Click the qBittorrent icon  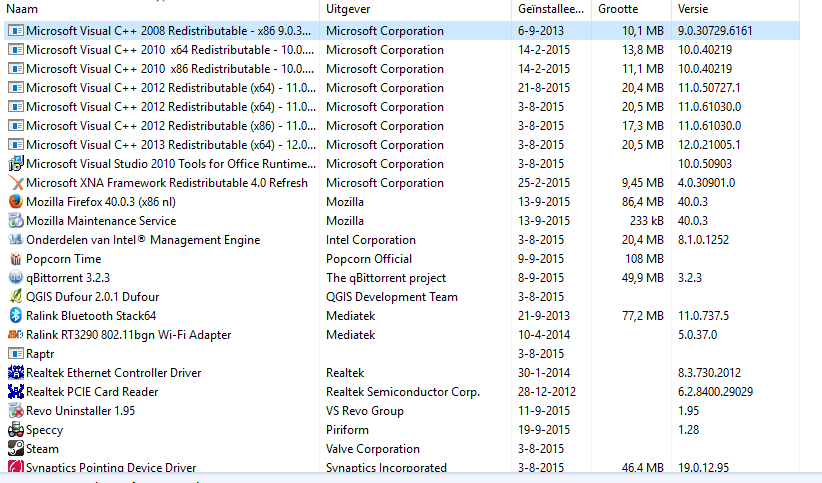point(16,278)
